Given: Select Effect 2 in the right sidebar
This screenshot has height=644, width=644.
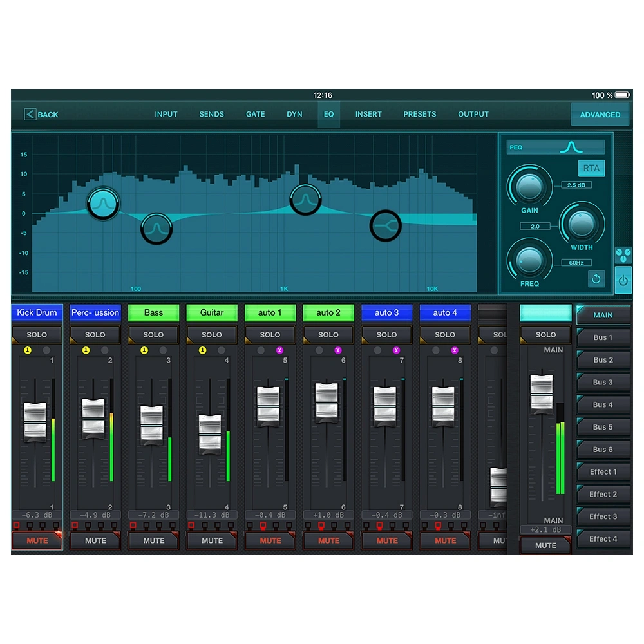Looking at the screenshot, I should (x=603, y=494).
